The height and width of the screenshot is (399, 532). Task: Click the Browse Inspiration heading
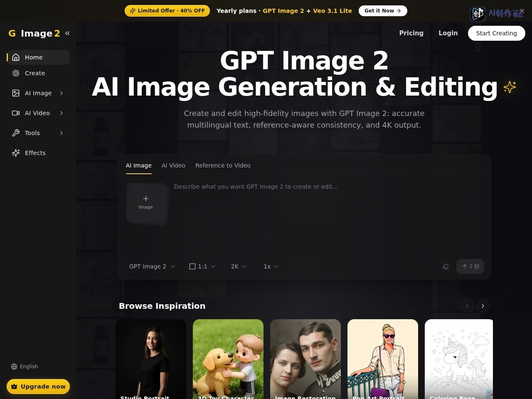click(162, 306)
